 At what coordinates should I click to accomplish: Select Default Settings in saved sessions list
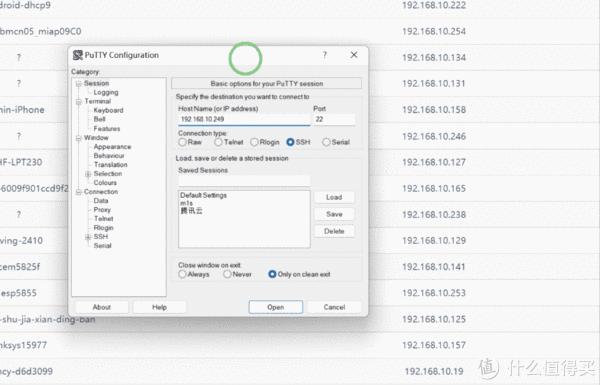pos(203,195)
